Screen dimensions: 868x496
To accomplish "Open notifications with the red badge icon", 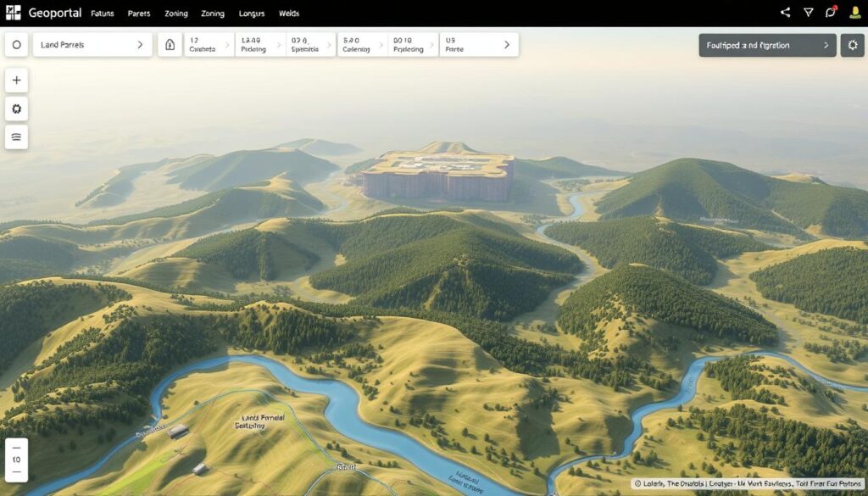I will pyautogui.click(x=832, y=13).
